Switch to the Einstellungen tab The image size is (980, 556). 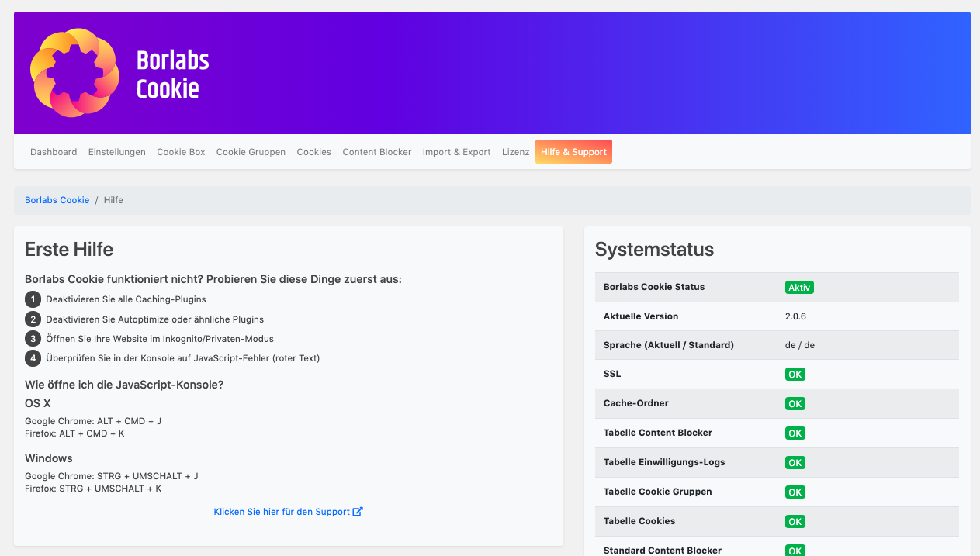coord(117,152)
